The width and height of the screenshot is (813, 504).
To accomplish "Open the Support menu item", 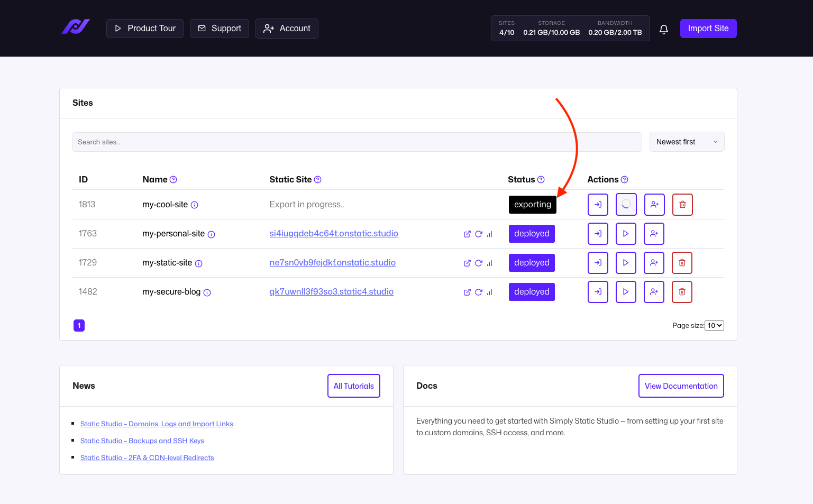I will coord(220,29).
